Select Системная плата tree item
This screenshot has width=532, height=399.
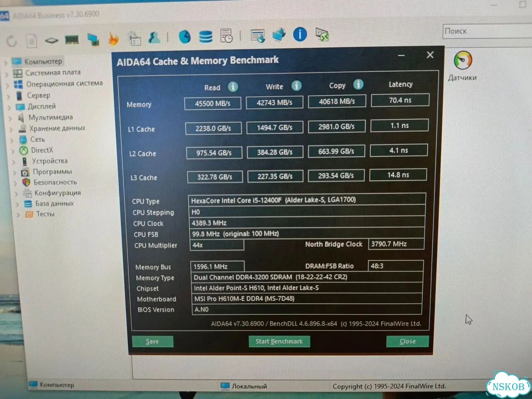click(x=53, y=73)
